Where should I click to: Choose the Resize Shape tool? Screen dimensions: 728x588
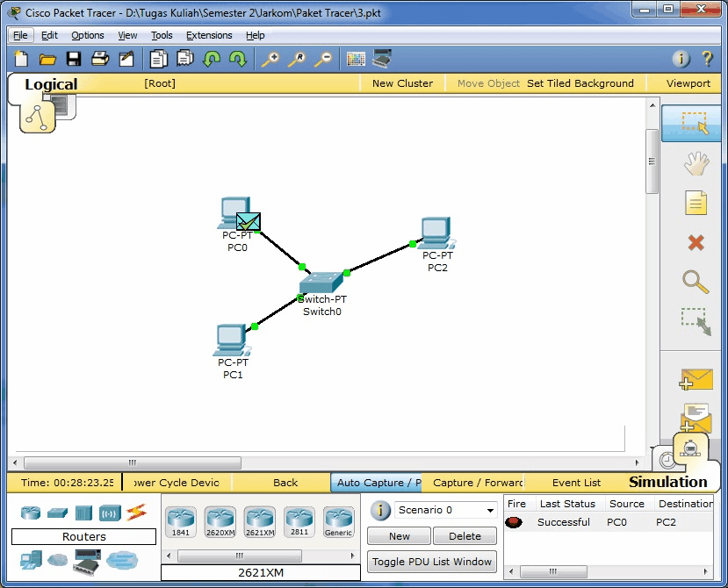pos(696,321)
